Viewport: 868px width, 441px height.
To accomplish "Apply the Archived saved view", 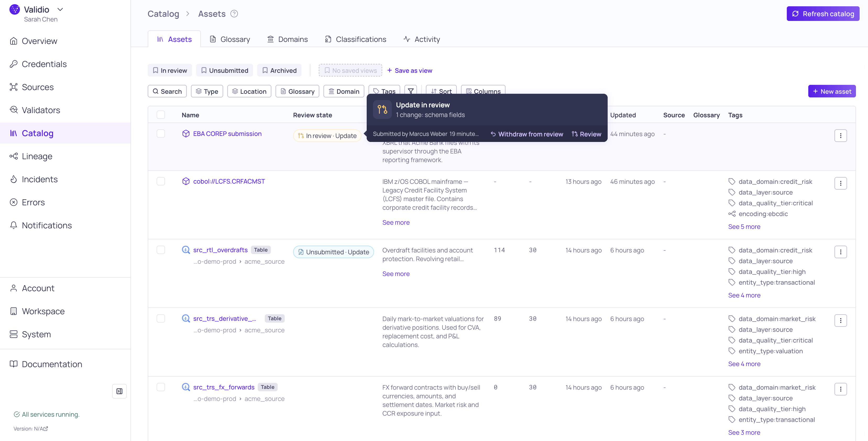I will tap(279, 70).
